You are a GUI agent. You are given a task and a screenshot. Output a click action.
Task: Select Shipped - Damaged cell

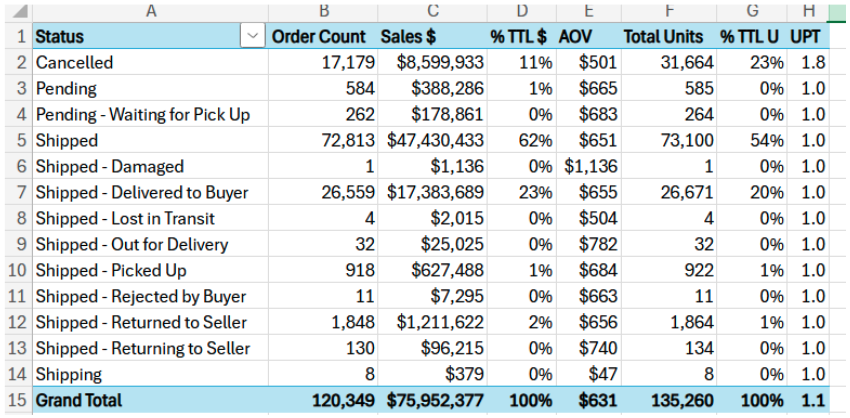pyautogui.click(x=151, y=166)
